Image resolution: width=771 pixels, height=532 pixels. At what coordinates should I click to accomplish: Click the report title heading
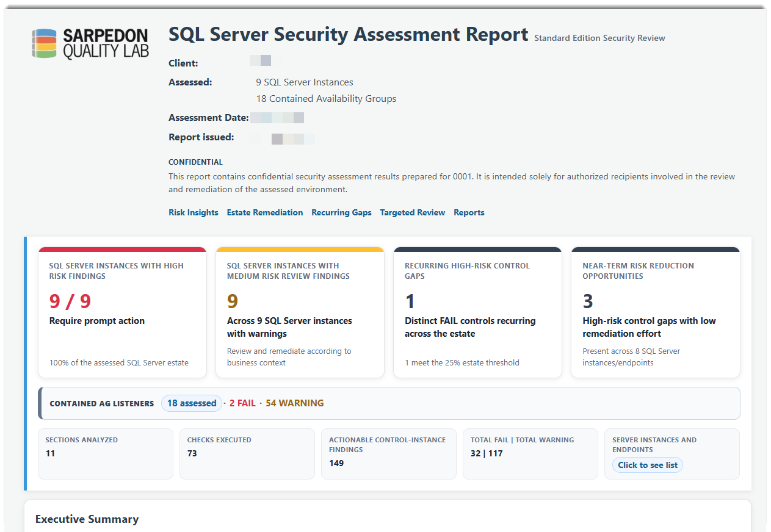click(349, 34)
